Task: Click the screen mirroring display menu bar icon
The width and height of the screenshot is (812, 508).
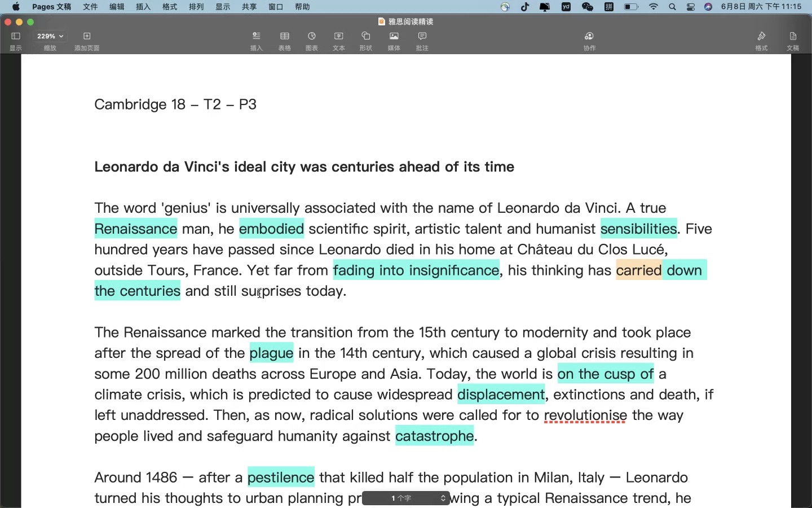Action: (545, 7)
